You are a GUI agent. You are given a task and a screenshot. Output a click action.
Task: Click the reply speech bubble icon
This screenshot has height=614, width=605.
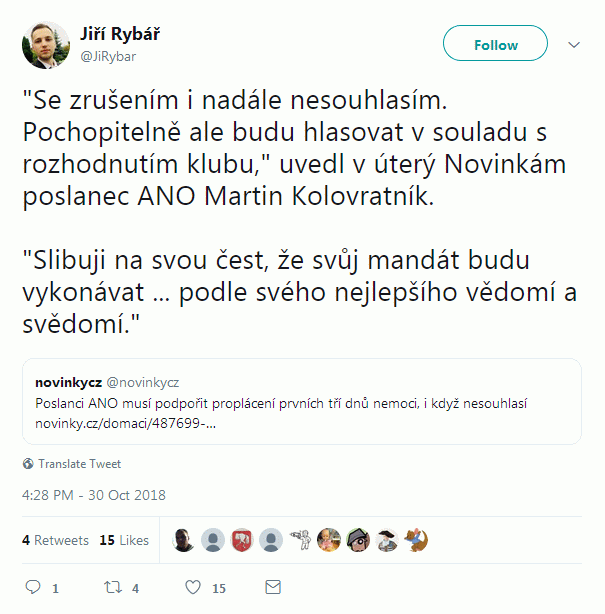(x=32, y=587)
